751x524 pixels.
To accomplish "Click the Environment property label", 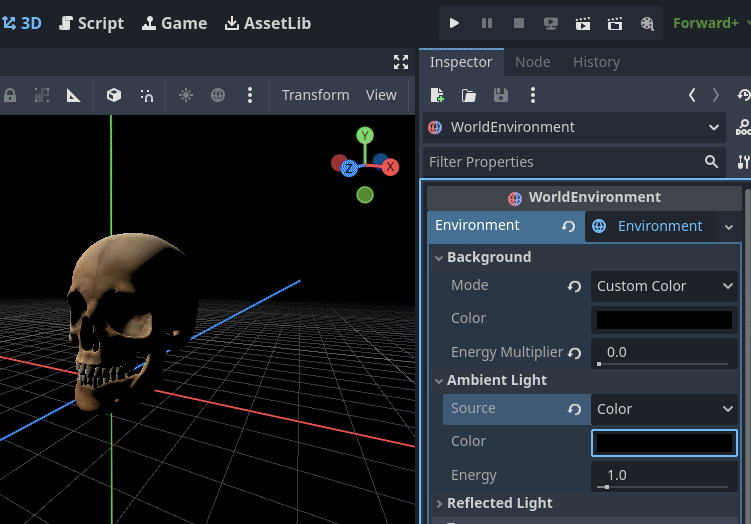I will [477, 225].
